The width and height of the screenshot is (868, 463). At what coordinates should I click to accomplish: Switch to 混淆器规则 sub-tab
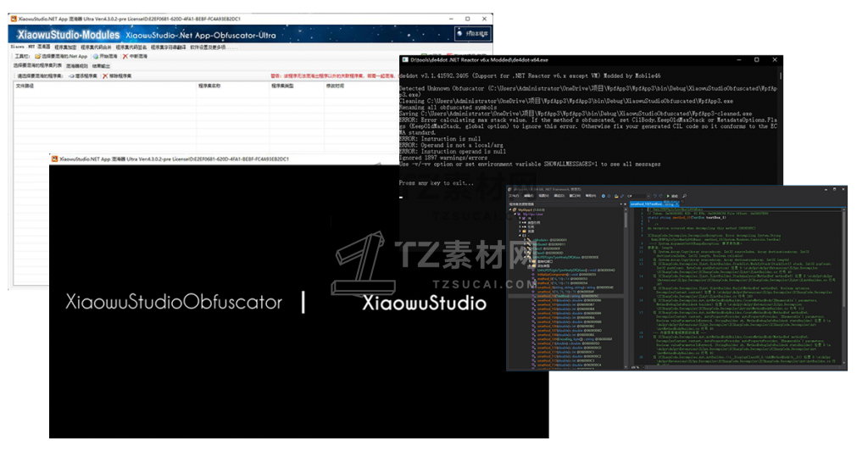coord(77,66)
